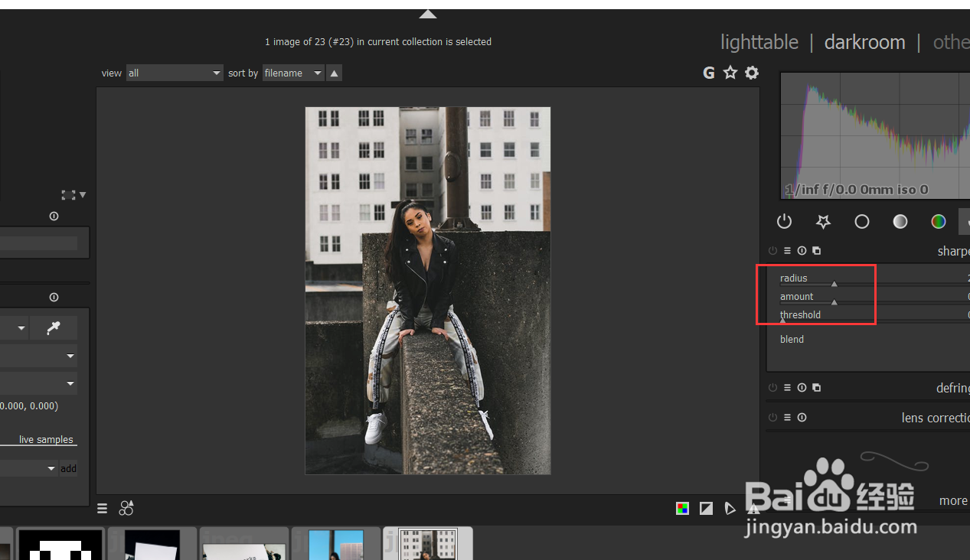Toggle softproofing triangle icon

(x=730, y=508)
